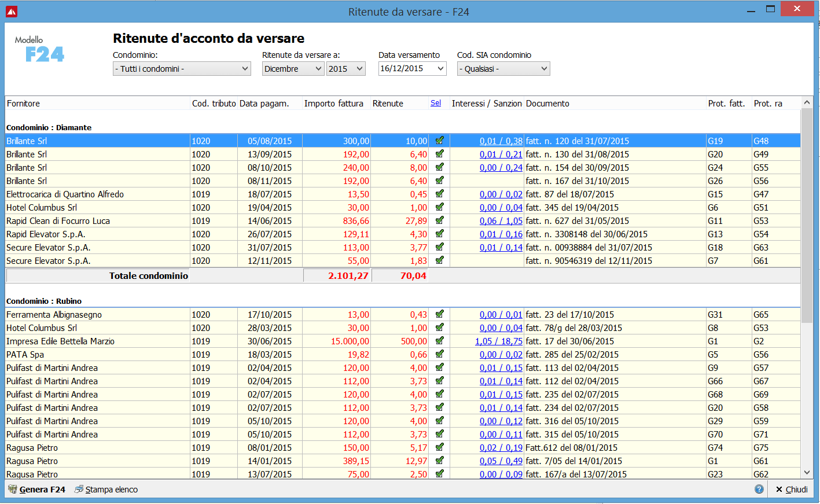Uncheck the Impresa Edile Bettella Marzio row
The height and width of the screenshot is (504, 820).
[440, 341]
